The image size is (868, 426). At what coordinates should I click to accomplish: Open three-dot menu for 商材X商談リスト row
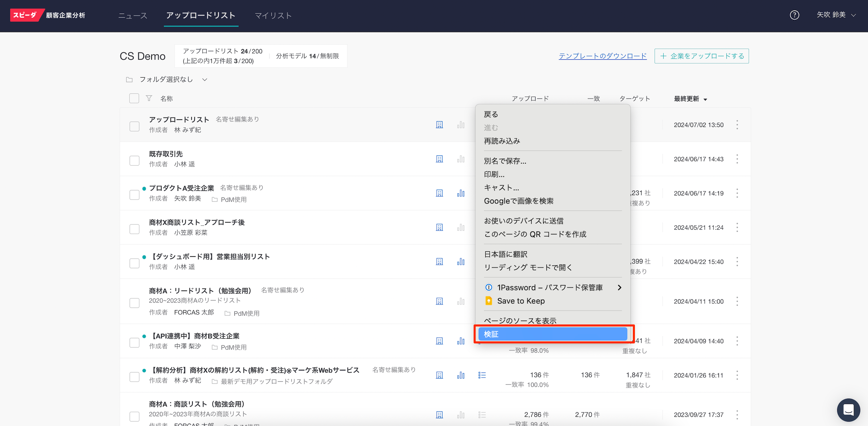coord(737,228)
